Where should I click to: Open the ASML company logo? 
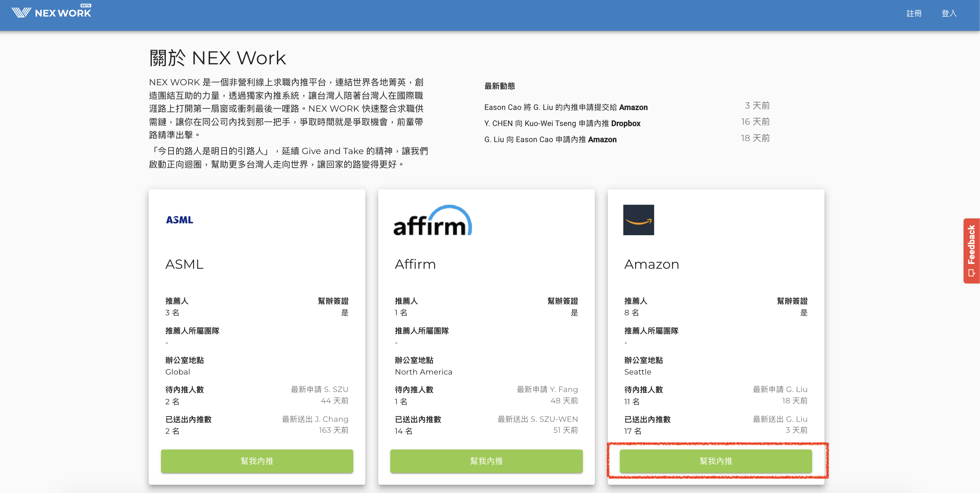coord(180,219)
